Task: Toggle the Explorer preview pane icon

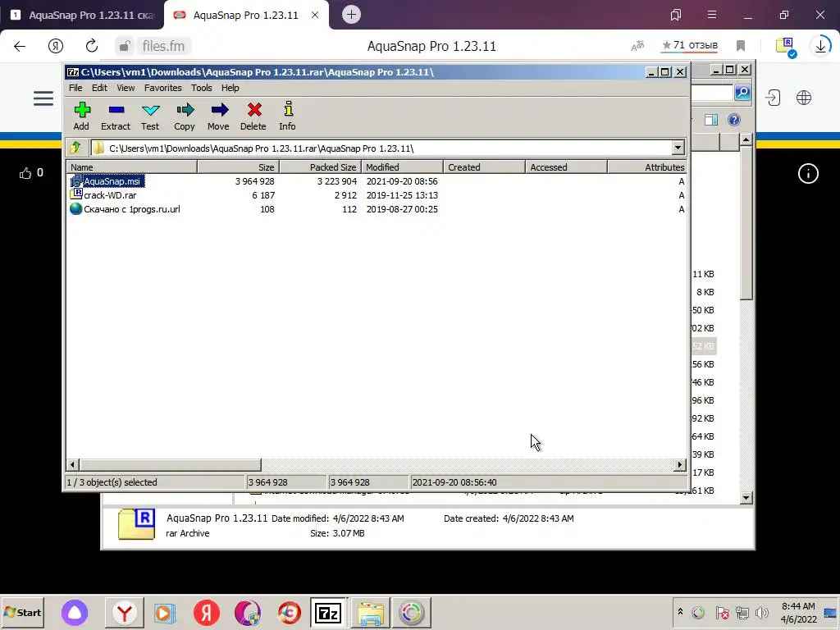Action: [711, 120]
